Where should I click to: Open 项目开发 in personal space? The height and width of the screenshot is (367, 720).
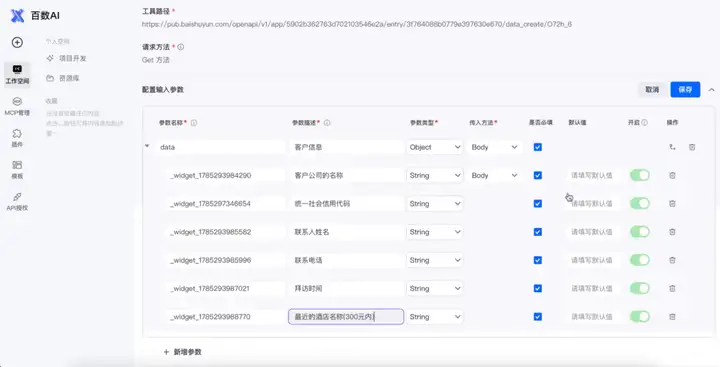click(x=67, y=58)
